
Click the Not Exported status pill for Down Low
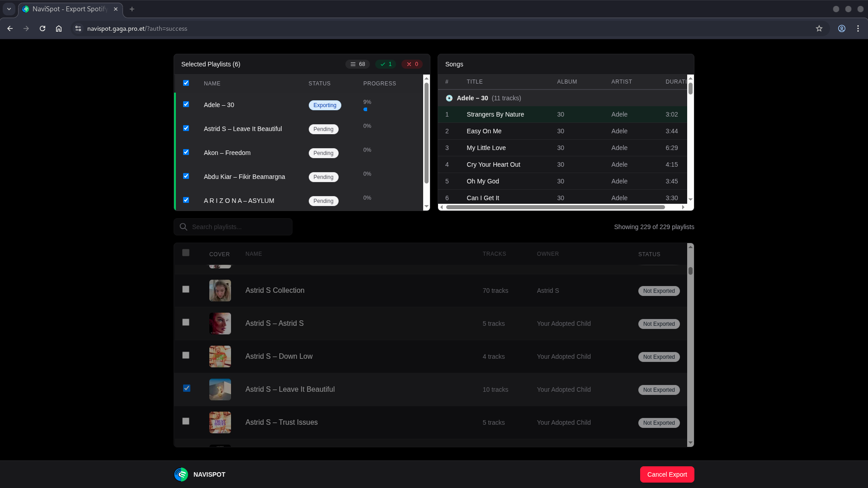(659, 357)
